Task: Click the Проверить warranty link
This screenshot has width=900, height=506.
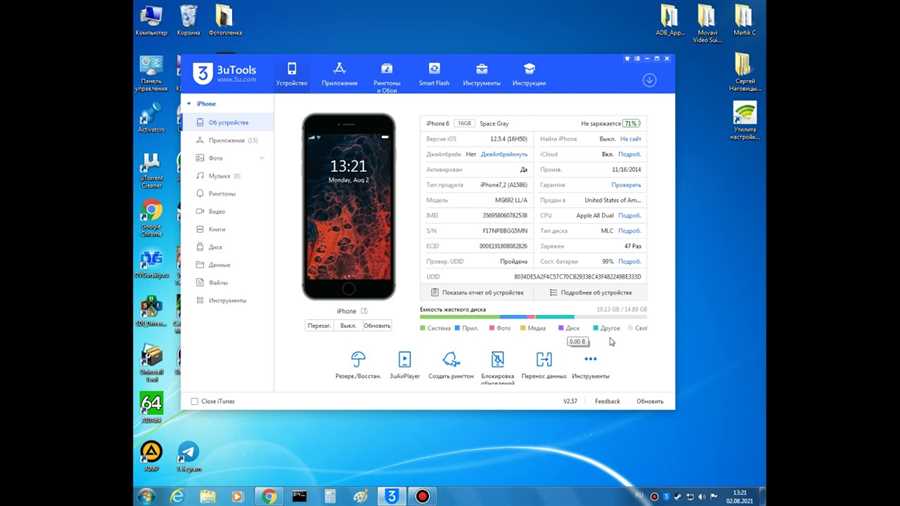Action: point(626,185)
